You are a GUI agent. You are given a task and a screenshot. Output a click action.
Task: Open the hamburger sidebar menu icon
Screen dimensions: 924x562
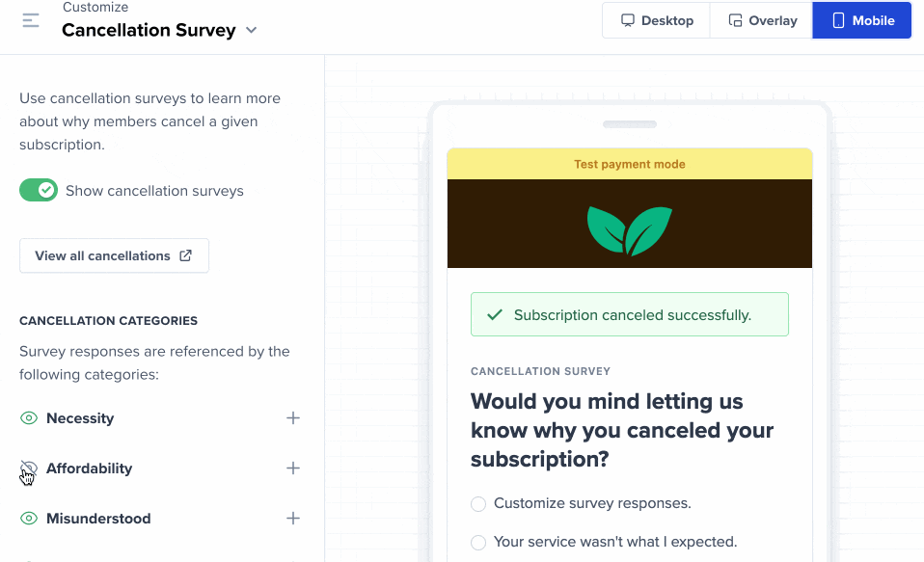[x=31, y=20]
